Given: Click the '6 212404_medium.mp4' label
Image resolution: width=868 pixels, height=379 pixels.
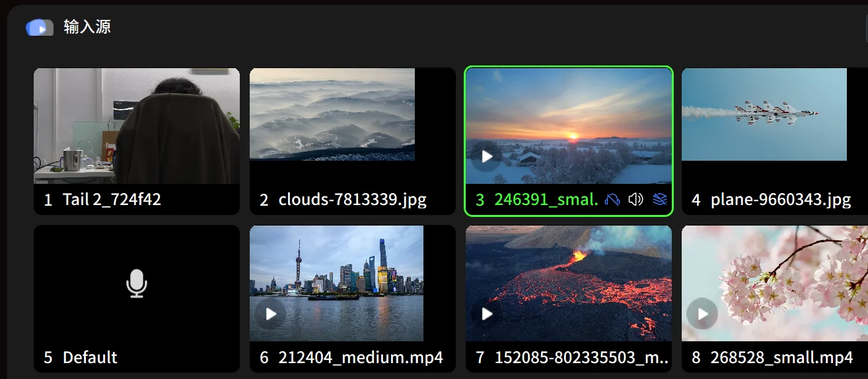Looking at the screenshot, I should coord(351,358).
